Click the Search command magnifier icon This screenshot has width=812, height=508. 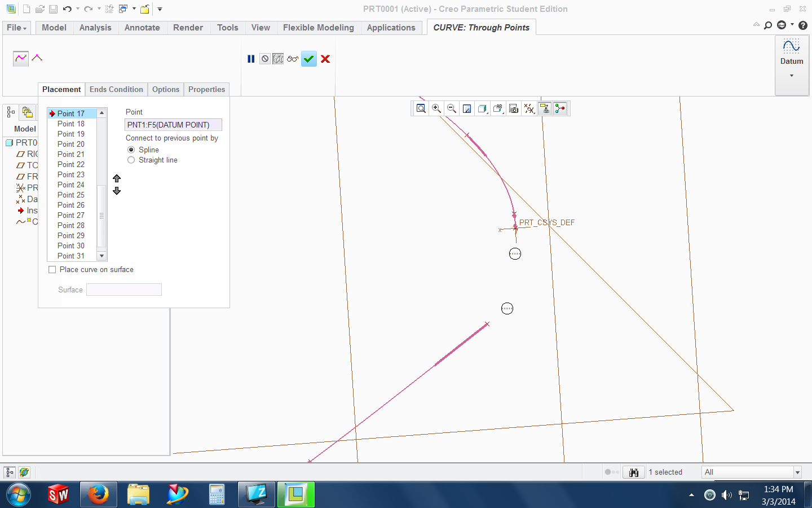(768, 25)
